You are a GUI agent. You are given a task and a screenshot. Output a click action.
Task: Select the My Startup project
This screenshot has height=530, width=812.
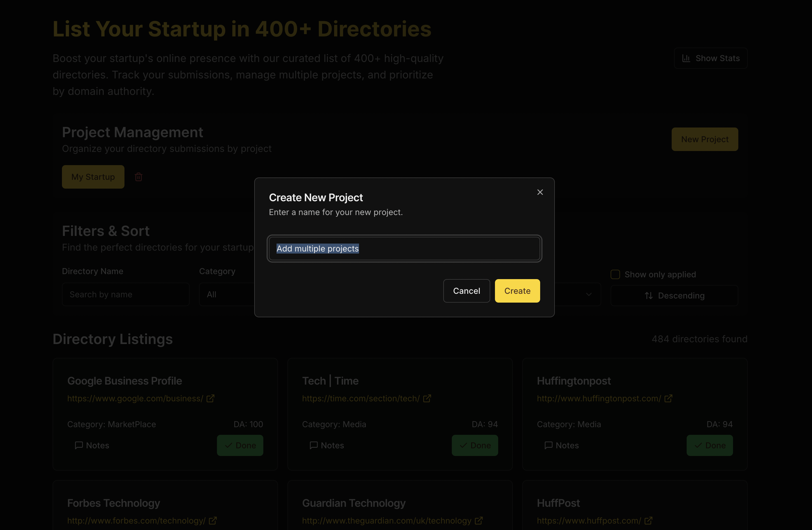[x=93, y=177]
